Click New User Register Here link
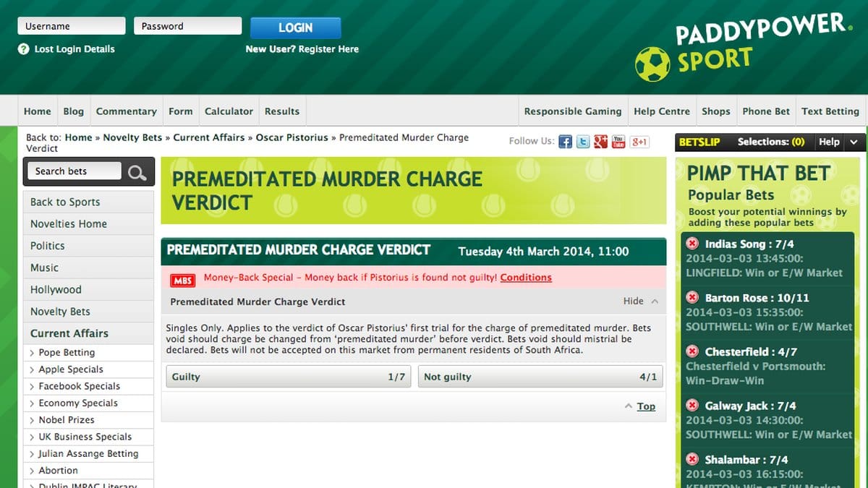This screenshot has width=868, height=488. [302, 49]
